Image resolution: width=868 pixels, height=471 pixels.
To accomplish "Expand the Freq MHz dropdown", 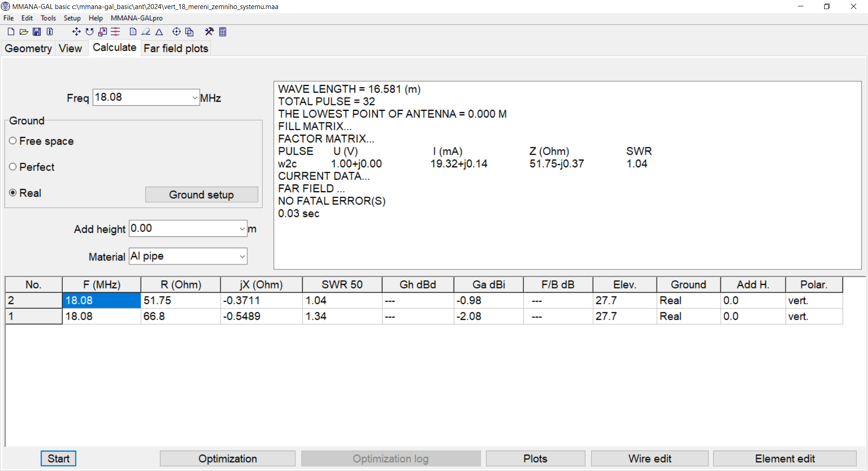I will point(194,98).
